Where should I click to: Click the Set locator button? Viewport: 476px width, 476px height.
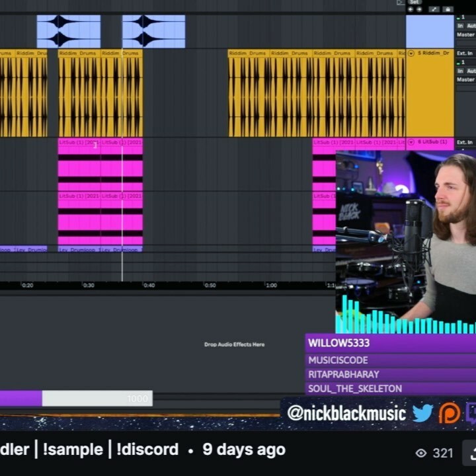[x=414, y=2]
